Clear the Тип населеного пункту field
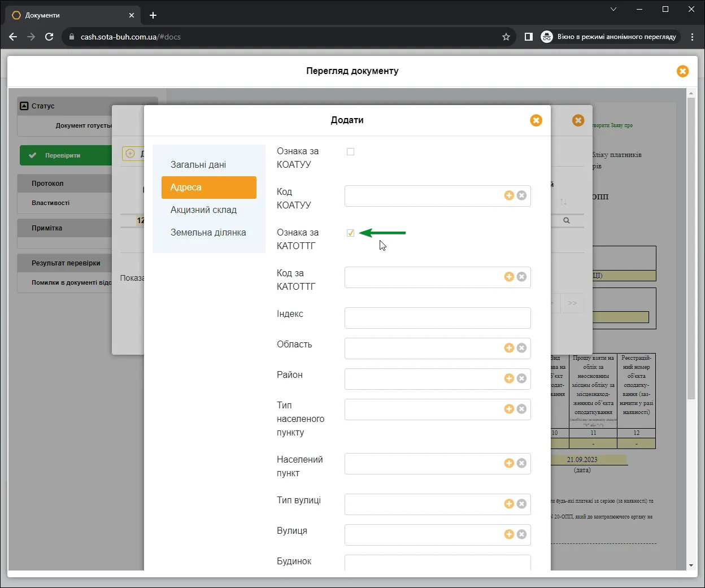Image resolution: width=705 pixels, height=588 pixels. [521, 409]
